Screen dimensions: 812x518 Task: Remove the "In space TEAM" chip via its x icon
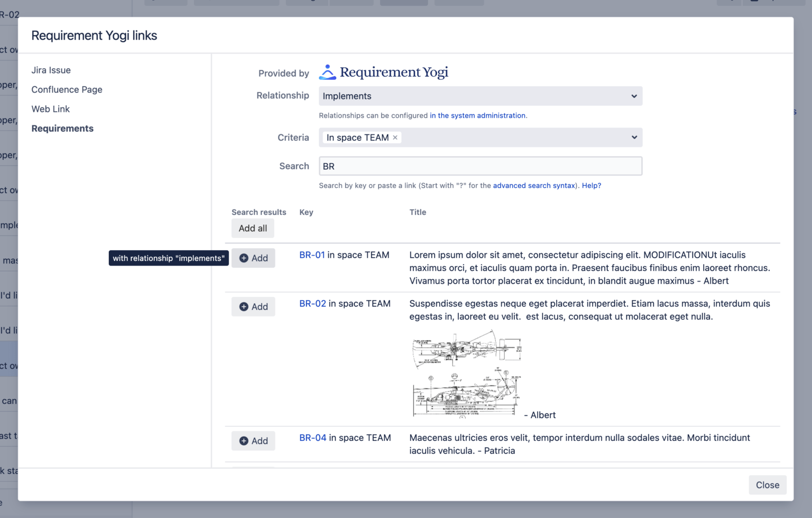[x=395, y=137]
